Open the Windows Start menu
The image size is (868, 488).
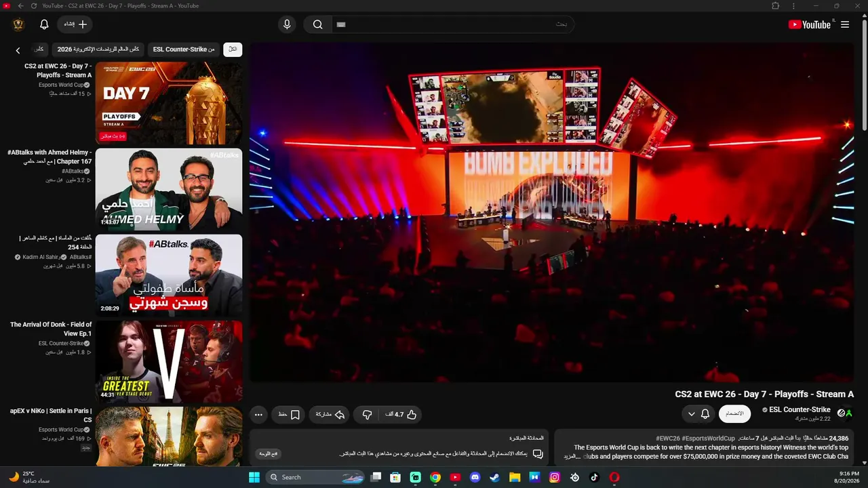(x=254, y=477)
